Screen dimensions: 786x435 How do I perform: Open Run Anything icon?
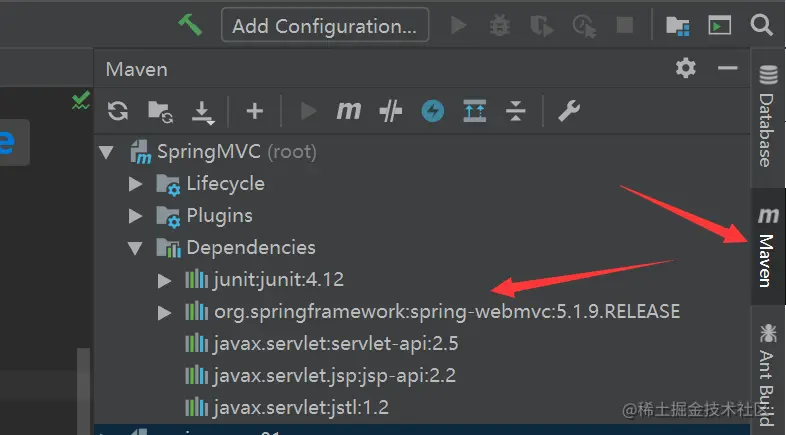(719, 25)
